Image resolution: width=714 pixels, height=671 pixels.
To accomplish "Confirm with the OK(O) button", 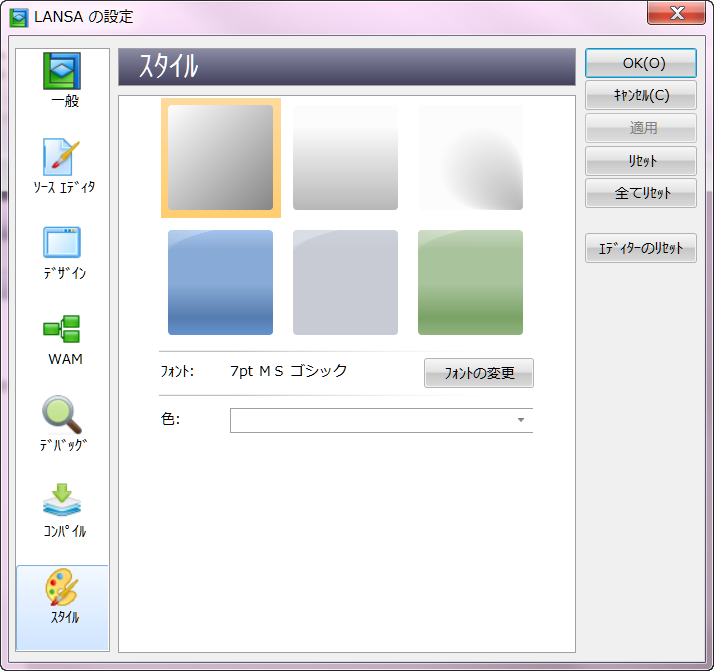I will pos(641,63).
